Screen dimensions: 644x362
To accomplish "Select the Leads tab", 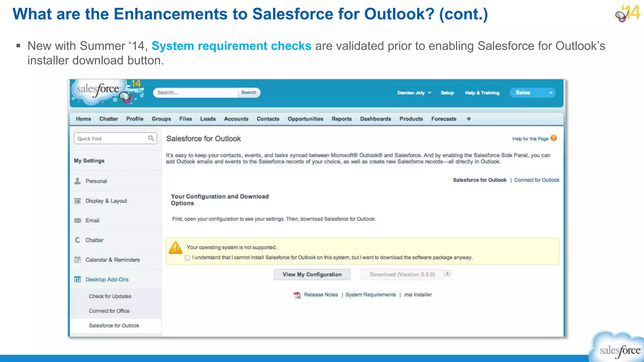I will coord(208,119).
